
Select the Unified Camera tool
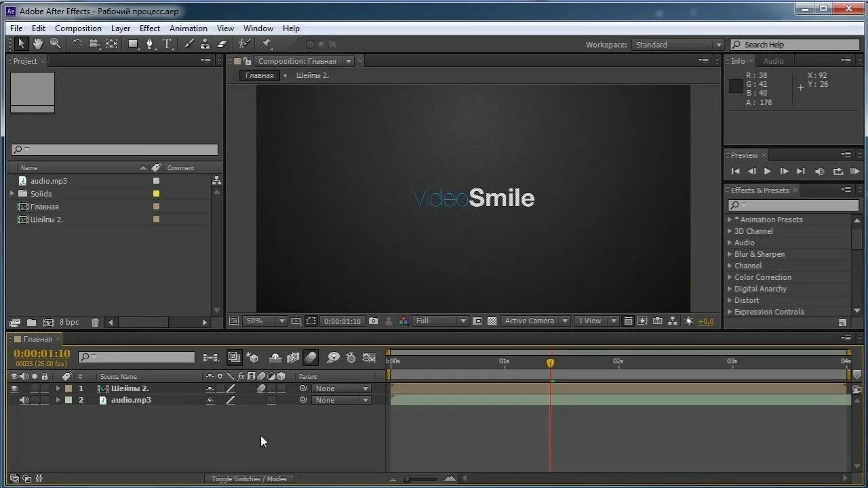94,44
